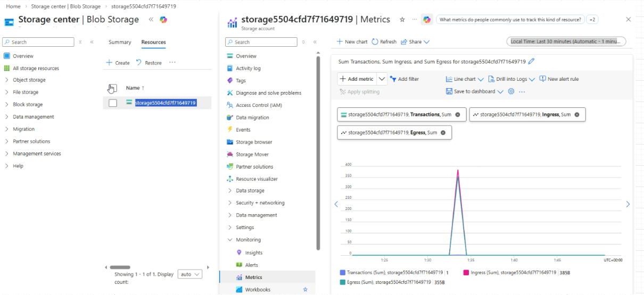Screen dimensions: 644x295
Task: Open Storage browser from sidebar
Action: (x=254, y=142)
